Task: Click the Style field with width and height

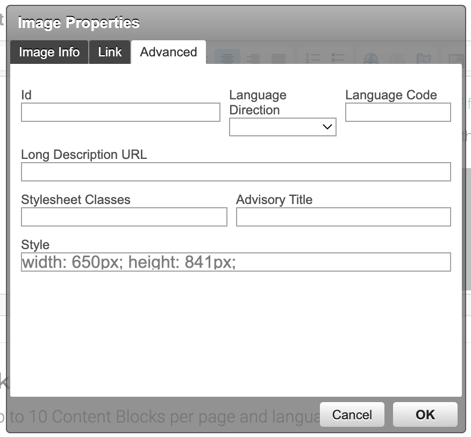Action: 236,262
